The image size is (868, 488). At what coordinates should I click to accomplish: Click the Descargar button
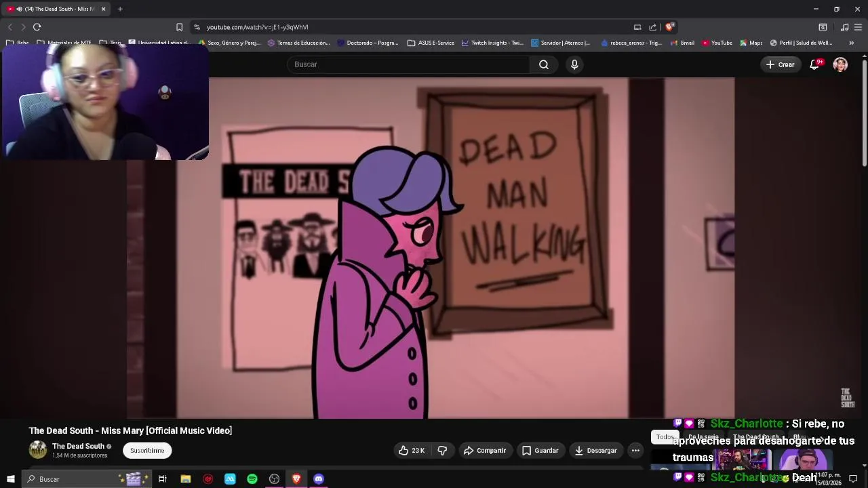[595, 450]
